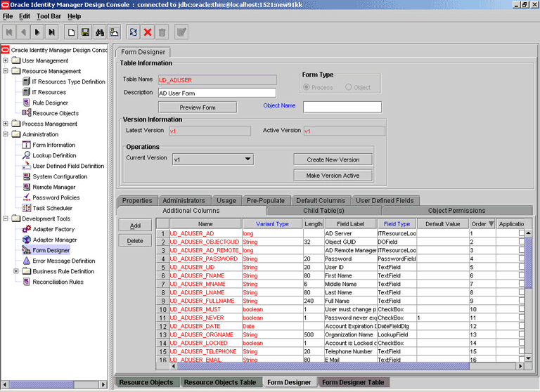Image resolution: width=540 pixels, height=392 pixels.
Task: Open the System Configuration tree icon
Action: (x=26, y=176)
